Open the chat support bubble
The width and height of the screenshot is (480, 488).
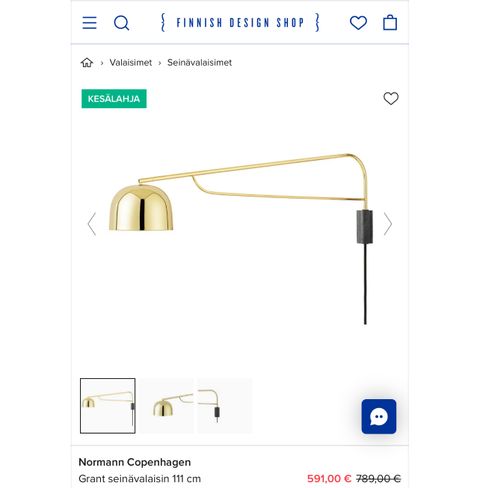[x=379, y=416]
